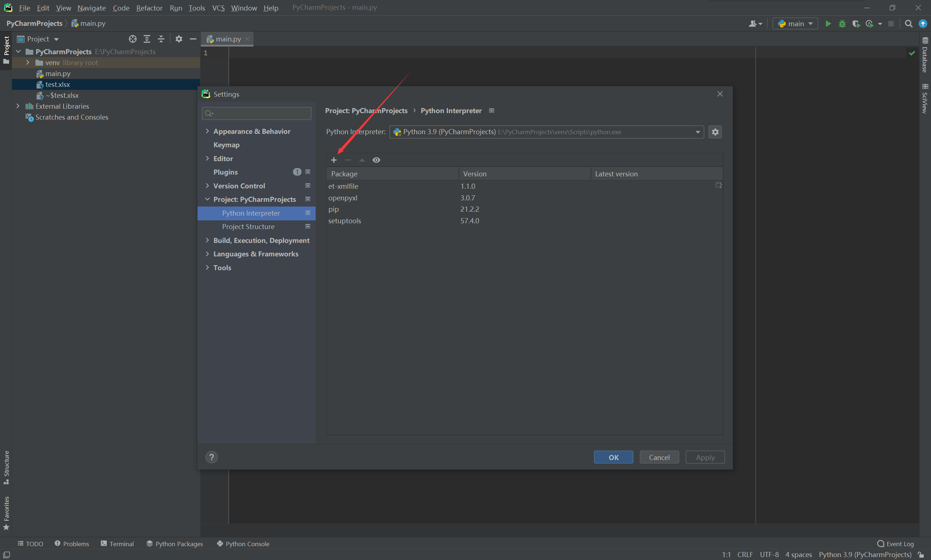Open Problems tool tab
The image size is (931, 560).
click(x=72, y=544)
